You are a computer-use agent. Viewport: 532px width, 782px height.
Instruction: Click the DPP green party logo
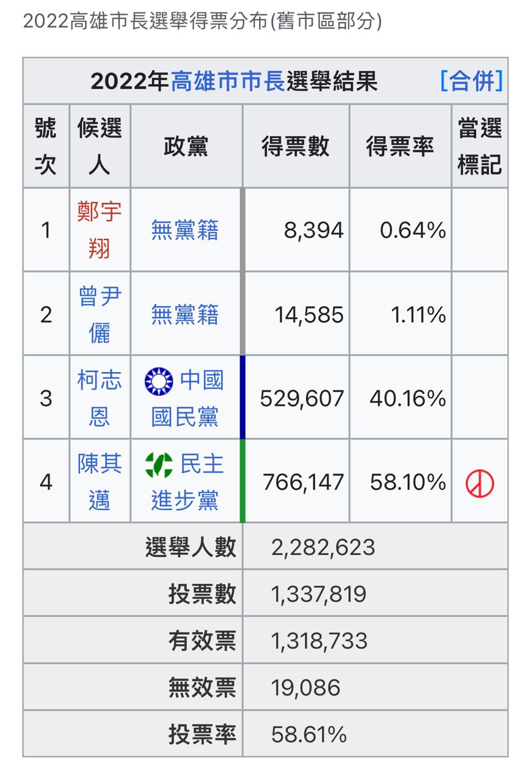pos(159,465)
